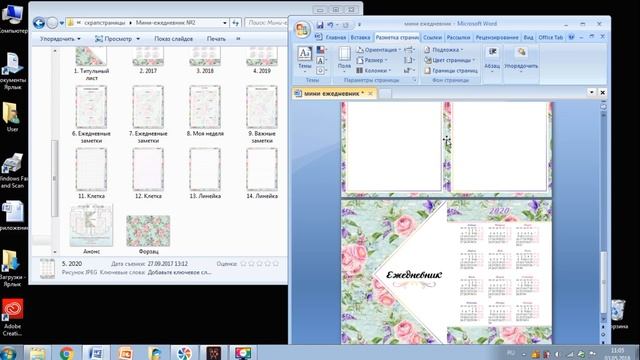640x360 pixels.
Task: Open the Главная ribbon tab
Action: [x=336, y=38]
